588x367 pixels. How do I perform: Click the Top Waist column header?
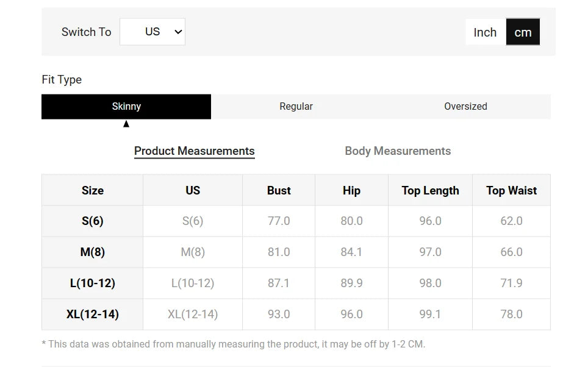click(511, 190)
